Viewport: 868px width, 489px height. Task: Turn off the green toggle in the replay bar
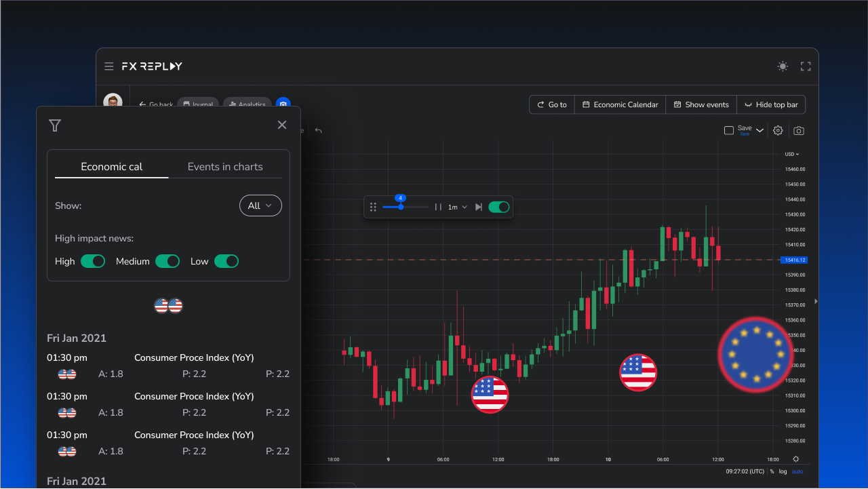[x=499, y=207]
